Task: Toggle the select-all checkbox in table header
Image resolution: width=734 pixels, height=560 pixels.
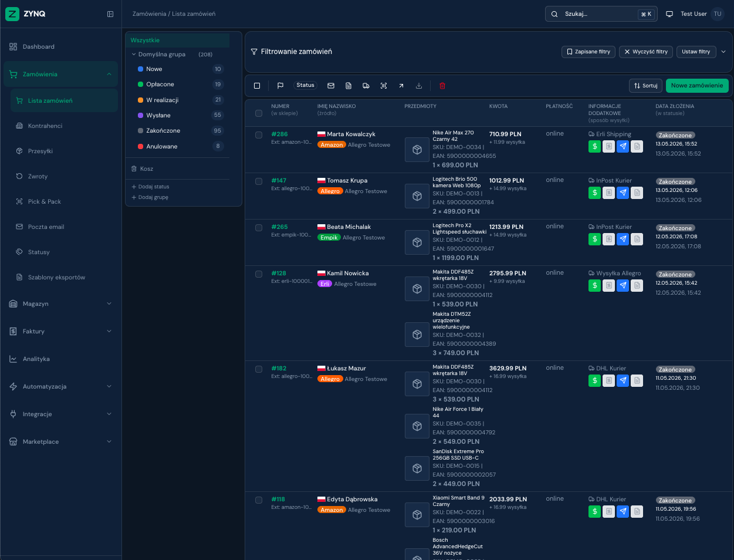Action: [259, 113]
